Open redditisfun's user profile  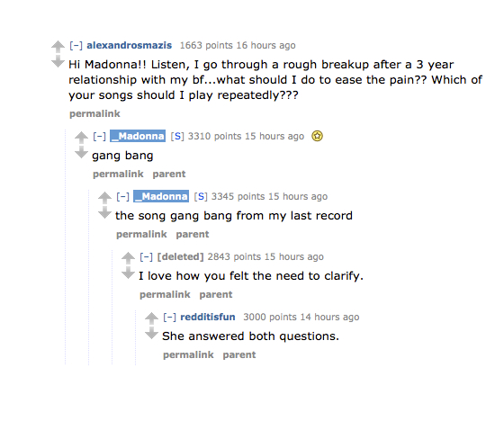click(208, 318)
